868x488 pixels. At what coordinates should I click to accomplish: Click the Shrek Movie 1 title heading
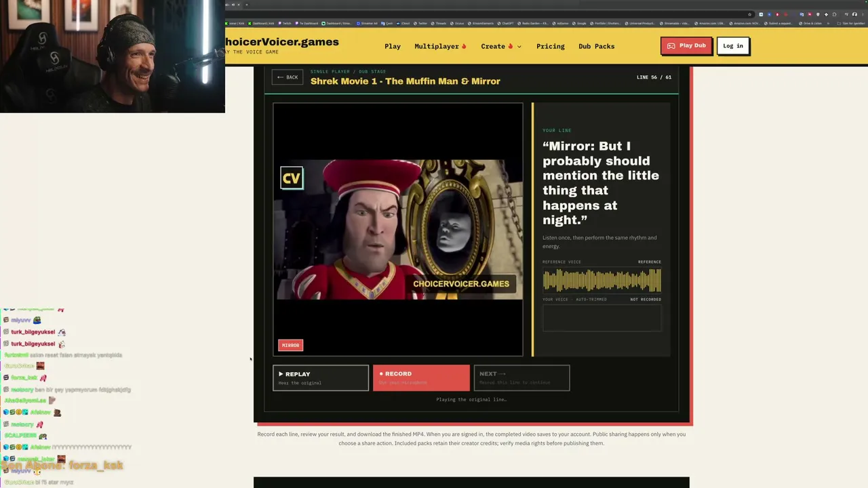[406, 81]
